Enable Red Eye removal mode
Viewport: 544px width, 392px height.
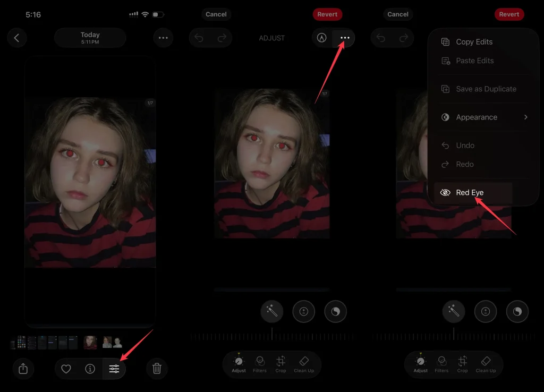click(470, 192)
